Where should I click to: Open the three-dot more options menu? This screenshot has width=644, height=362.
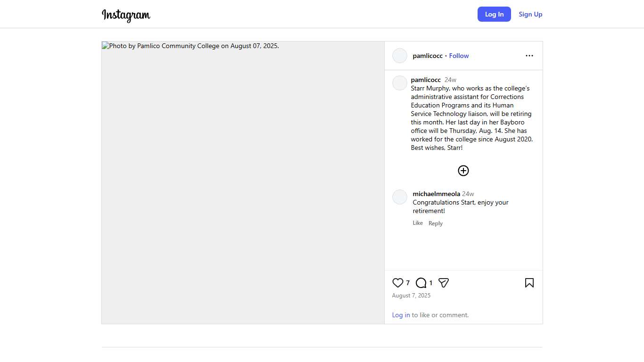[x=529, y=56]
